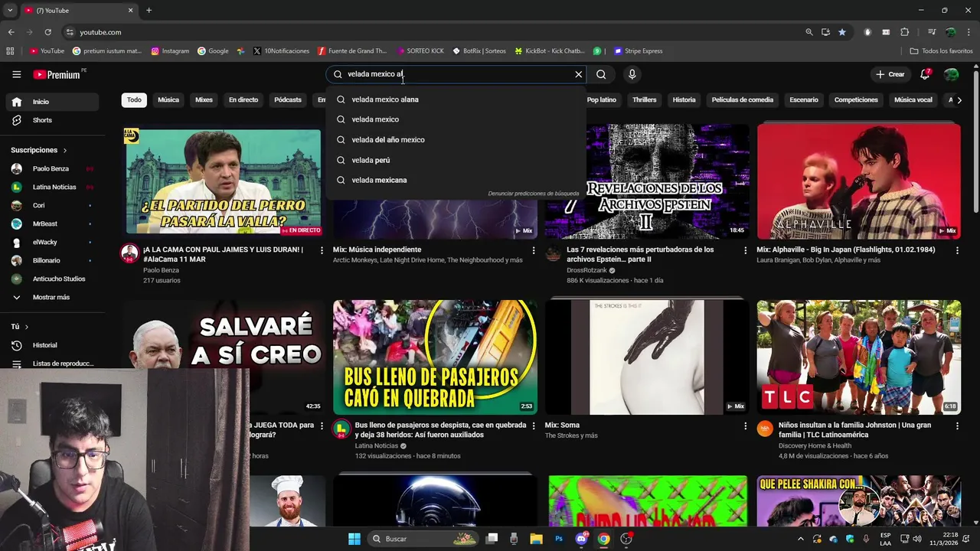
Task: Open the Windows Start menu
Action: pyautogui.click(x=354, y=539)
